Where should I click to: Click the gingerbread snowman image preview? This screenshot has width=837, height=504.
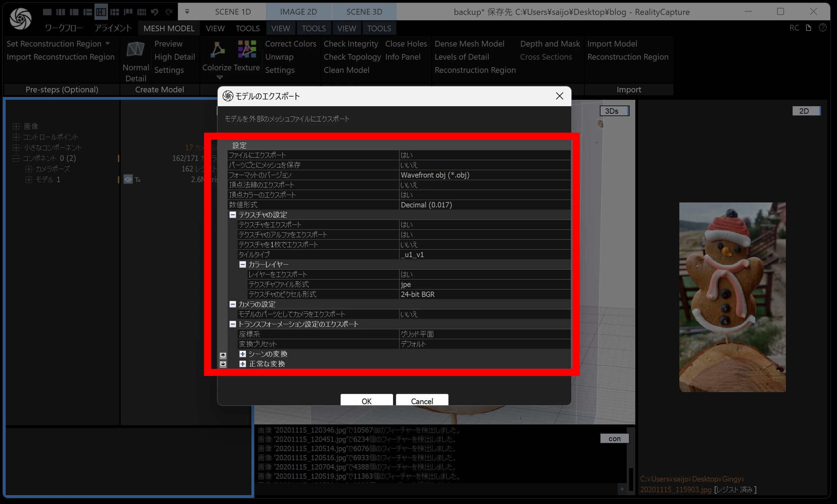[x=732, y=297]
